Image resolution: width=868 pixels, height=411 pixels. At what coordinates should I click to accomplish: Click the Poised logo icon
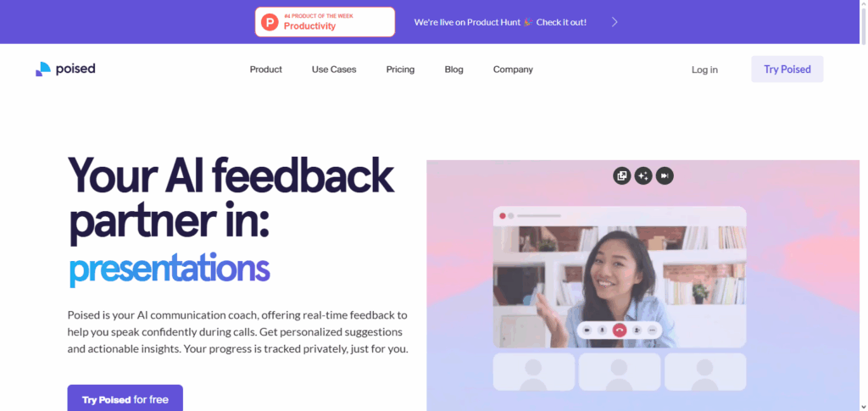(43, 69)
